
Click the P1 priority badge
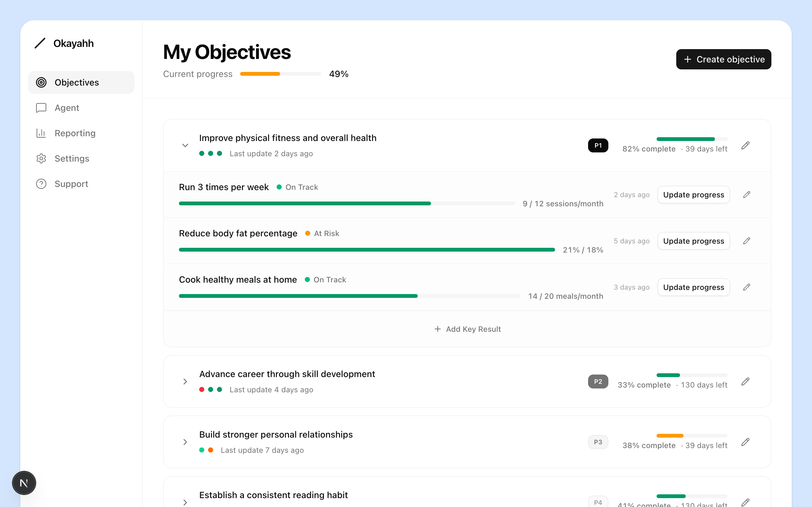tap(598, 145)
